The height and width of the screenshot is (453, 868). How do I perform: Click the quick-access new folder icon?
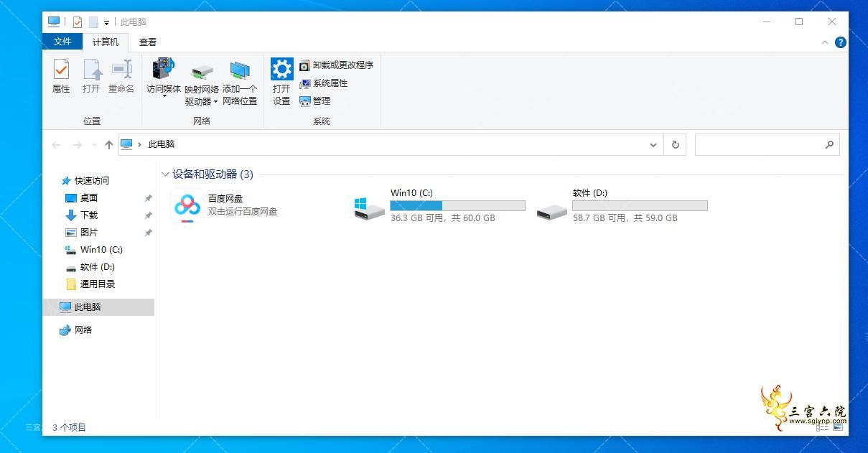pyautogui.click(x=93, y=22)
